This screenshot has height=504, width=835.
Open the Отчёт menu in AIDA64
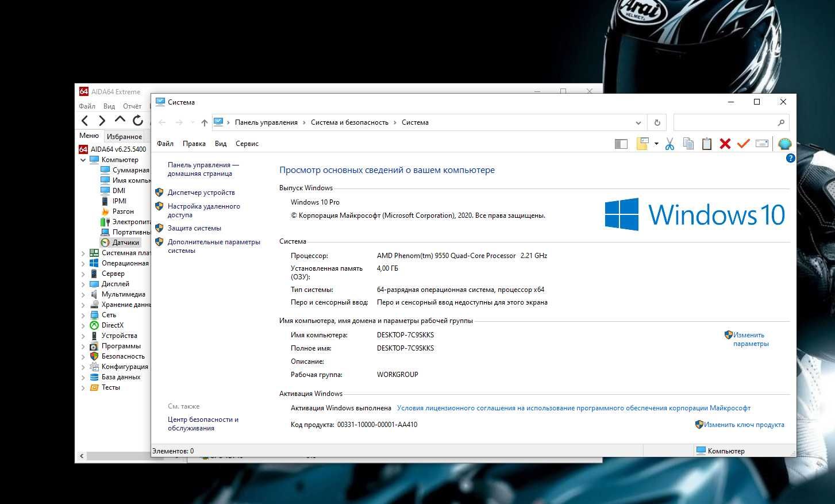132,106
